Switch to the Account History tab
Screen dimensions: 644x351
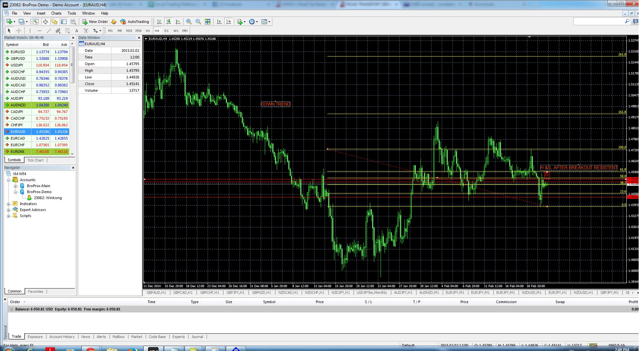click(62, 337)
